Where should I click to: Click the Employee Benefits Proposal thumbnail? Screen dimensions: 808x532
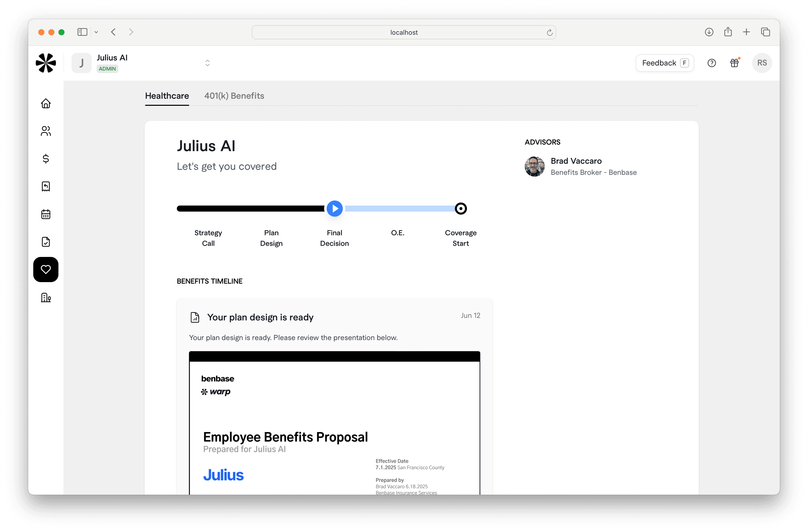[334, 424]
